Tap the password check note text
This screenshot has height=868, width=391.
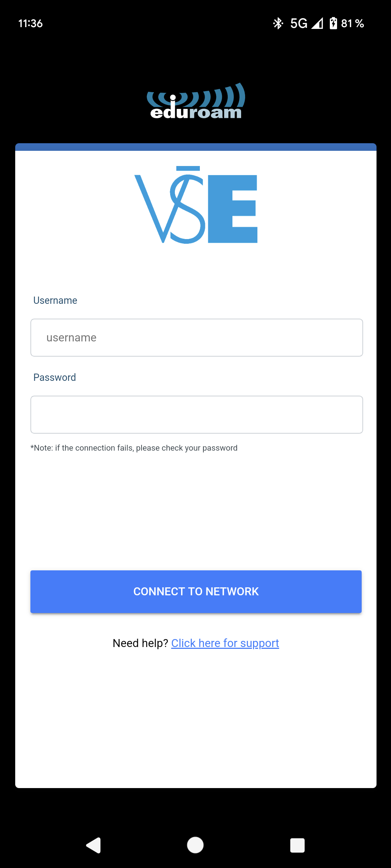pyautogui.click(x=134, y=448)
